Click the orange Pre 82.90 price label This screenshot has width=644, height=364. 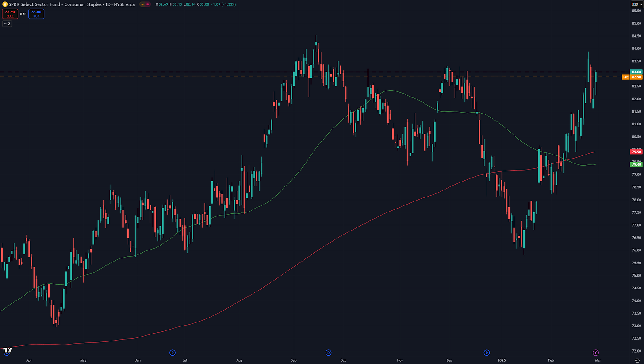632,77
